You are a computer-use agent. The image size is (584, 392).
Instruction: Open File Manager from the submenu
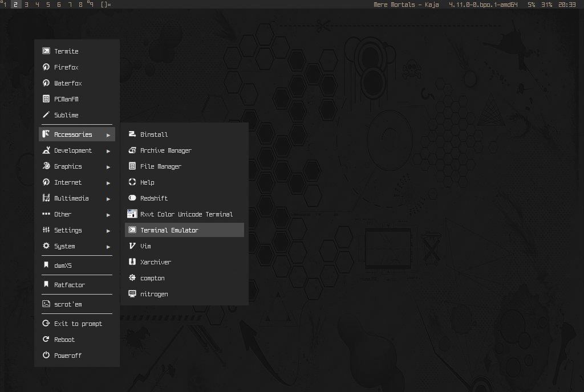(x=184, y=166)
